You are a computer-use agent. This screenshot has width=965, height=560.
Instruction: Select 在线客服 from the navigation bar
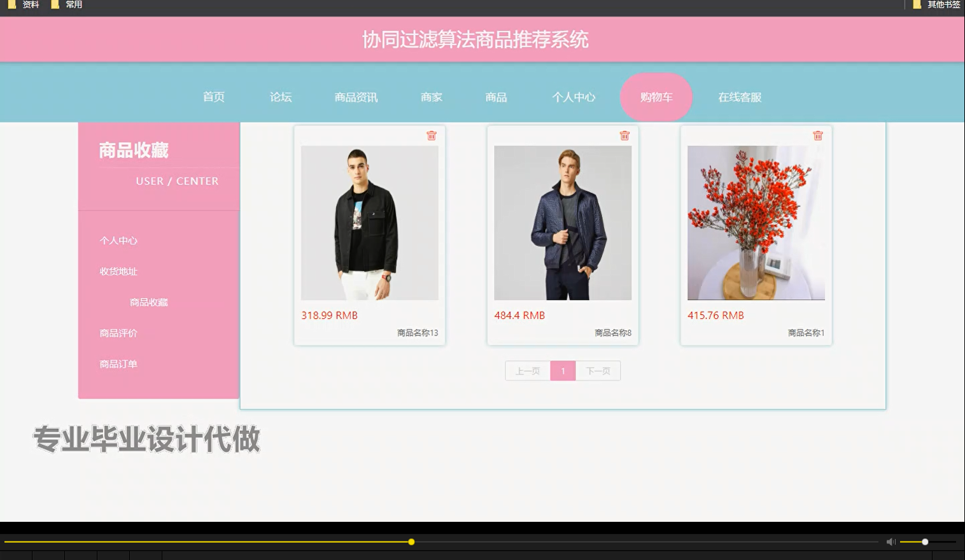[x=739, y=97]
